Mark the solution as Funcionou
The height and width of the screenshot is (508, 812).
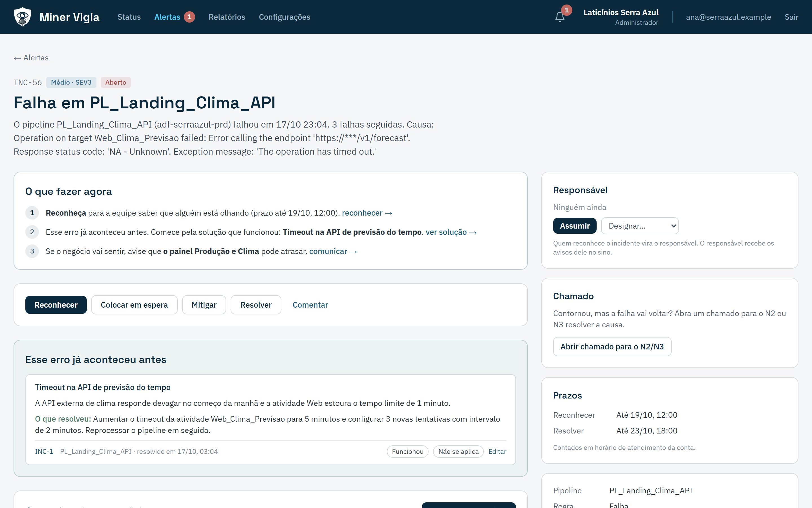pos(408,452)
